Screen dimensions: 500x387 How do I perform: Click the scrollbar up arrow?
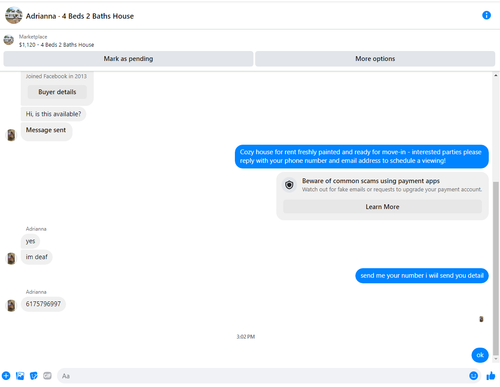(x=496, y=76)
